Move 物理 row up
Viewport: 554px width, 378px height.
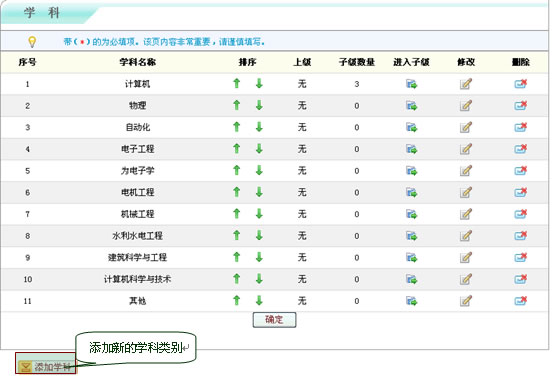237,105
